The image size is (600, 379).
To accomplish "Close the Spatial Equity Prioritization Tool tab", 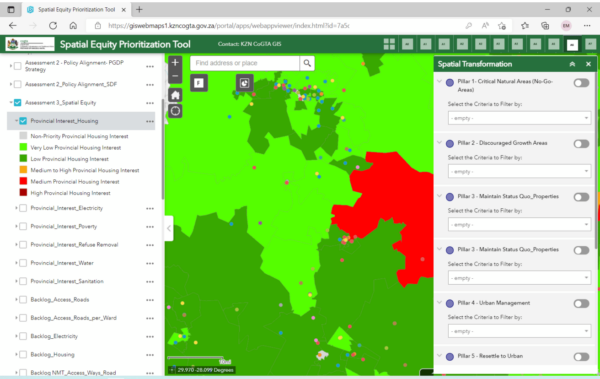I will coord(124,10).
